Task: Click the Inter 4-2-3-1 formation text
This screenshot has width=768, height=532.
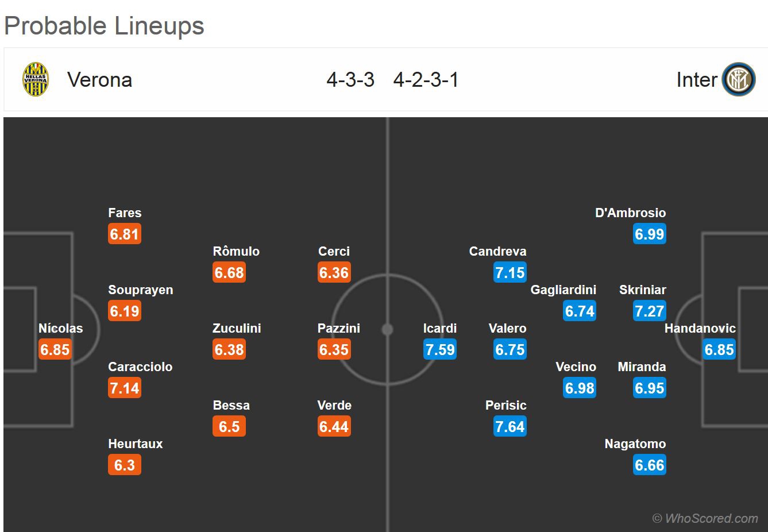Action: [x=426, y=80]
